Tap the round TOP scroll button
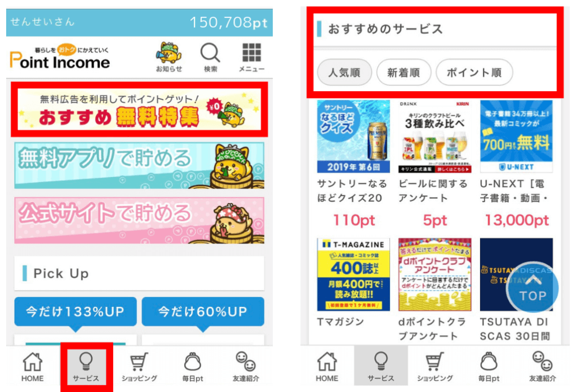Viewport: 577px width, 392px height. click(x=532, y=287)
